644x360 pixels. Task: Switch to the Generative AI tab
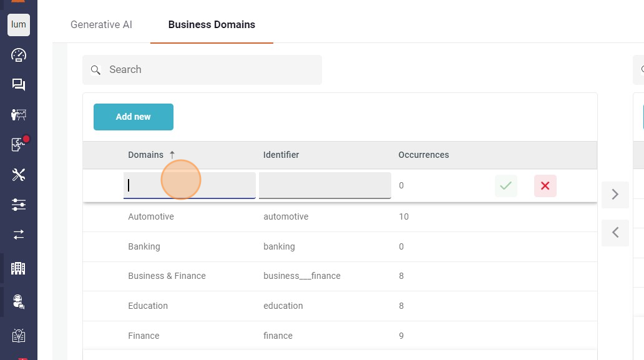click(x=101, y=25)
